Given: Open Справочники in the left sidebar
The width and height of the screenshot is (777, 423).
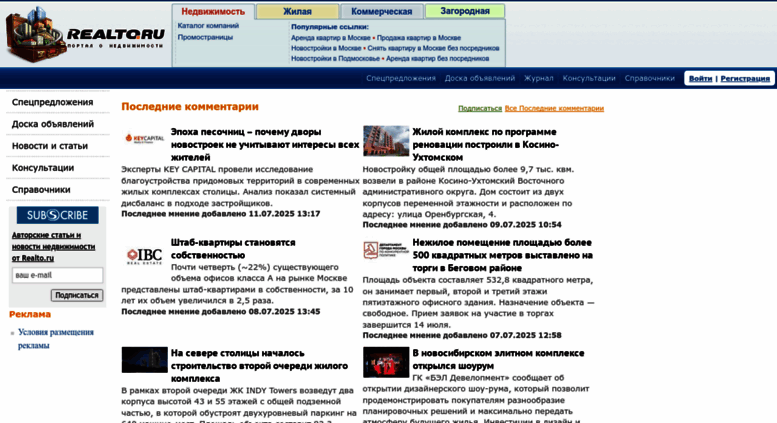Looking at the screenshot, I should [x=41, y=189].
